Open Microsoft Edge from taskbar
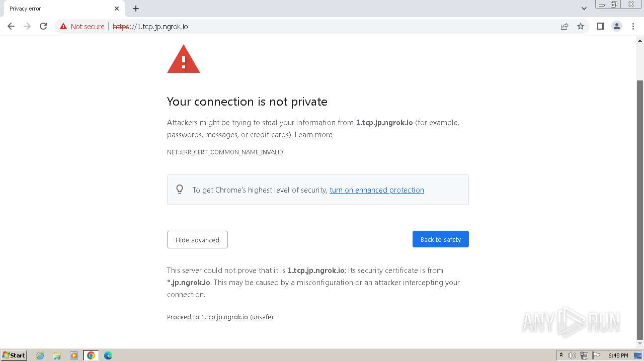This screenshot has height=362, width=644. tap(108, 355)
